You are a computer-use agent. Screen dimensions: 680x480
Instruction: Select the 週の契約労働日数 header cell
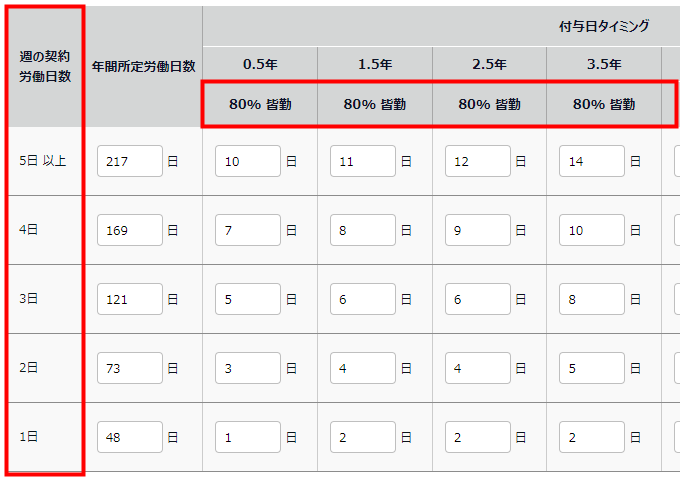[45, 67]
